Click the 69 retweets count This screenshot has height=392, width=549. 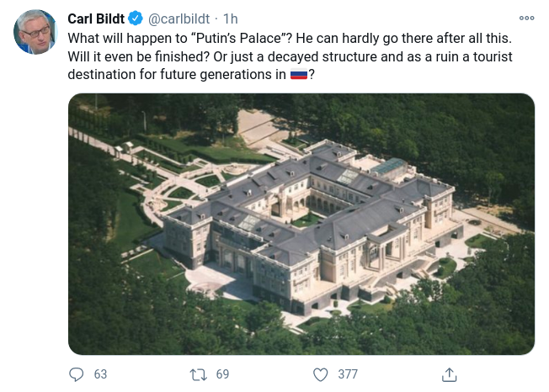pos(222,374)
